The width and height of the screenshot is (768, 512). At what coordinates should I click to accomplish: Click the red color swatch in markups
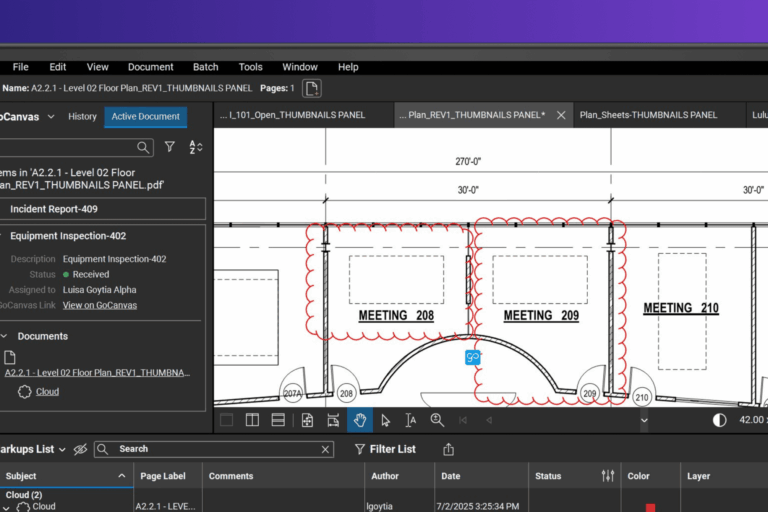(650, 507)
